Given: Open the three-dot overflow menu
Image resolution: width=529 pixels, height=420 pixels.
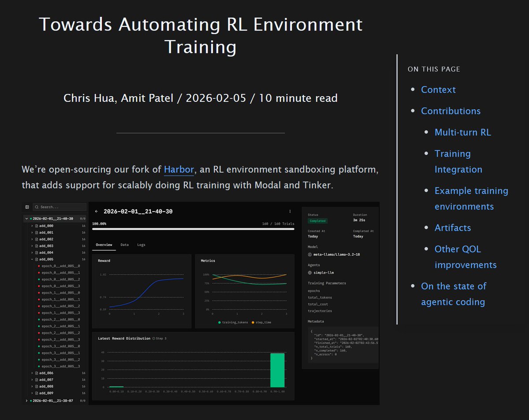Looking at the screenshot, I should pos(290,211).
